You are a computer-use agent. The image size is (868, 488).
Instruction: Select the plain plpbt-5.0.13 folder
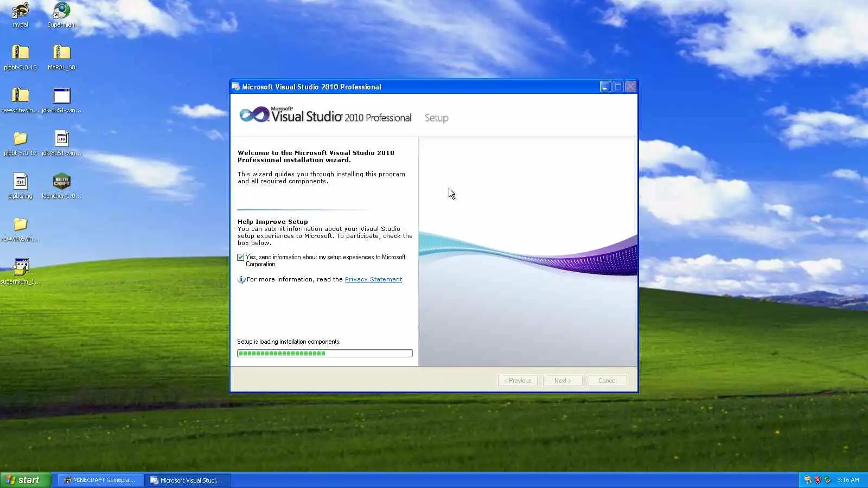click(20, 138)
